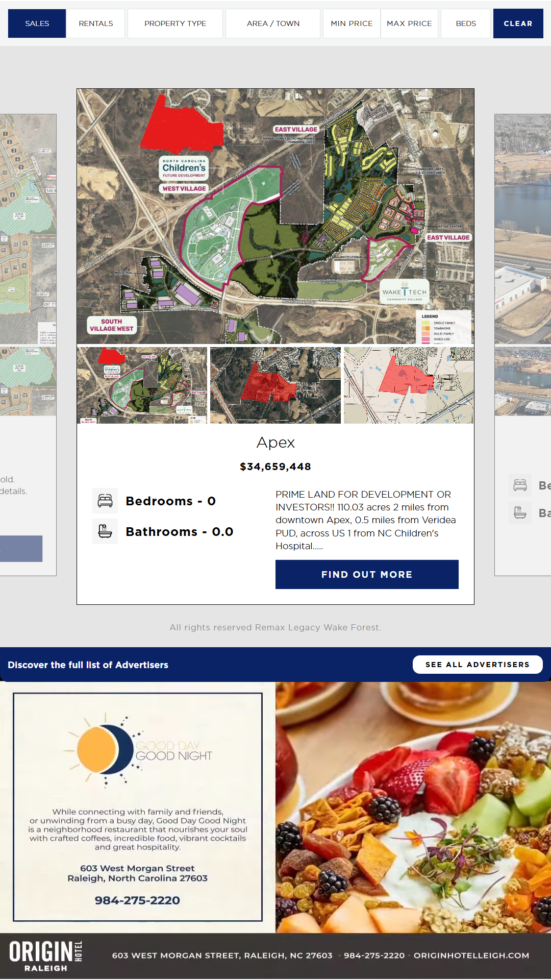Open the Max Price filter
Viewport: 551px width, 980px height.
[x=409, y=23]
